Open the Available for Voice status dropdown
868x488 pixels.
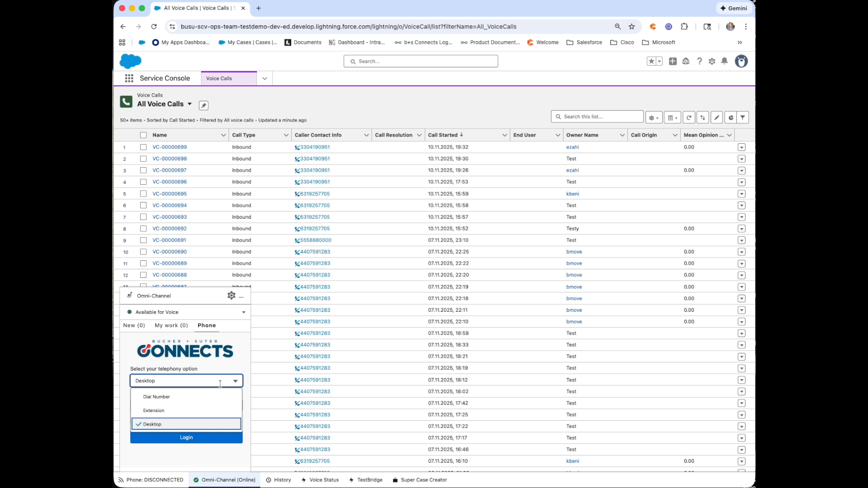243,312
